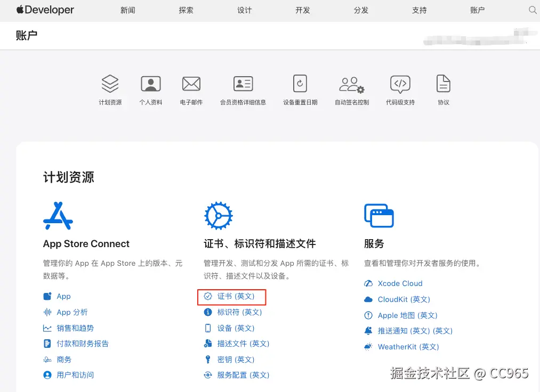540x392 pixels.
Task: Open the 支持 menu item
Action: coord(420,10)
